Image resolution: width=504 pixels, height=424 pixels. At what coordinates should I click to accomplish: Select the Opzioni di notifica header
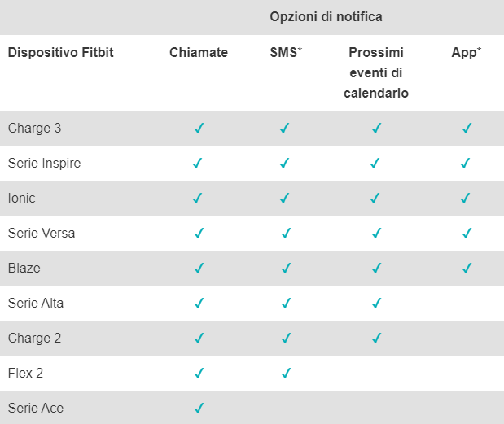[326, 17]
